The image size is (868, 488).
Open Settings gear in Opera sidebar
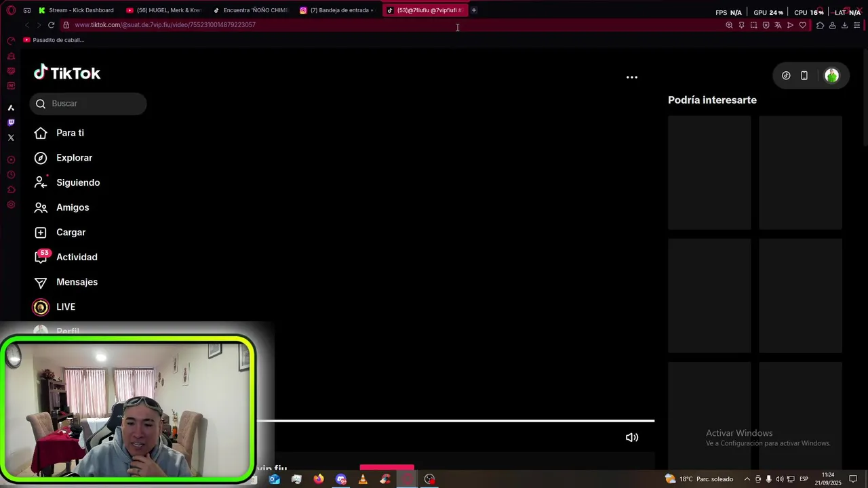[x=11, y=205]
